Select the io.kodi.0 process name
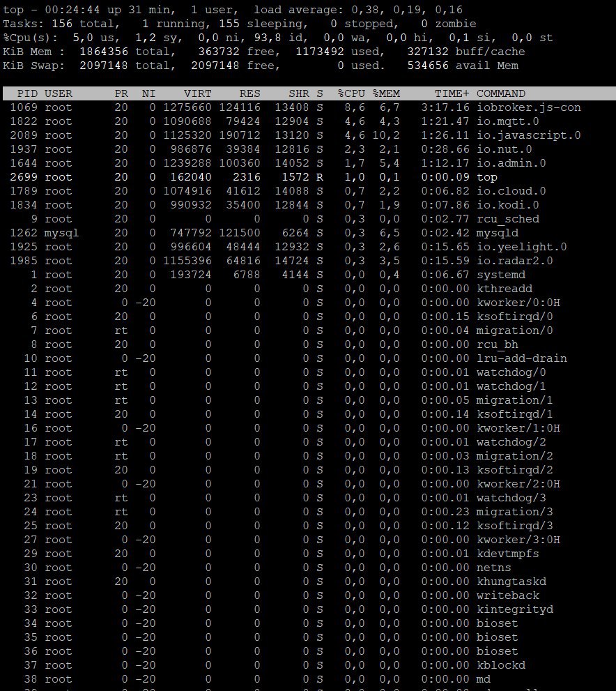 point(508,205)
